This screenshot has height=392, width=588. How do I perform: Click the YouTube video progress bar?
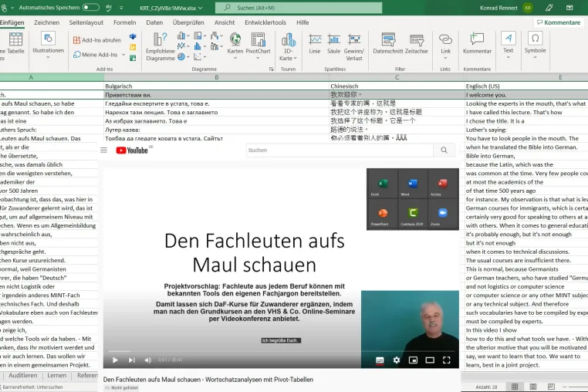point(281,351)
